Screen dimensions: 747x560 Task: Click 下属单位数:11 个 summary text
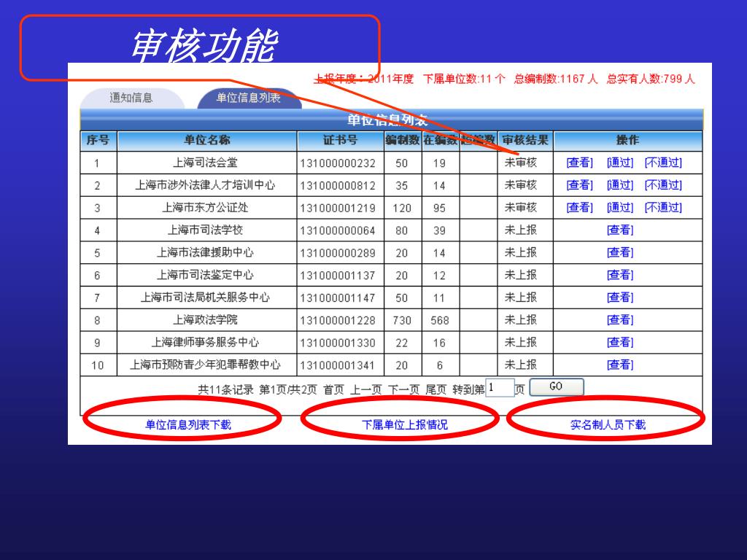pyautogui.click(x=464, y=79)
